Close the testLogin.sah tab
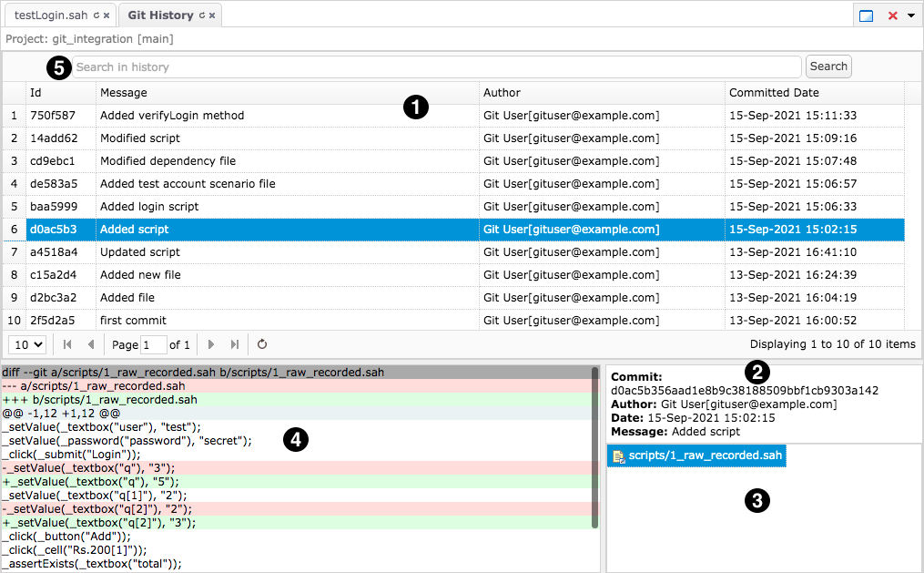The height and width of the screenshot is (573, 924). (107, 15)
